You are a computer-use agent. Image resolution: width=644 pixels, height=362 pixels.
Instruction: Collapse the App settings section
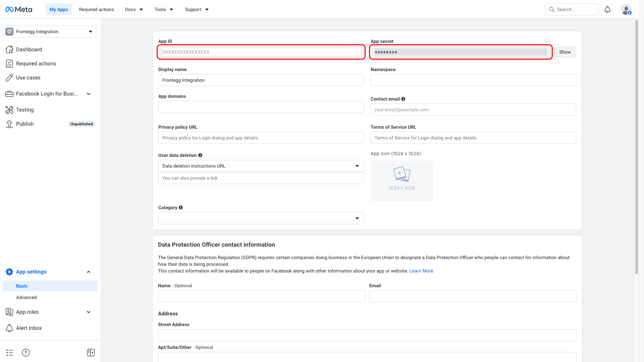[89, 272]
